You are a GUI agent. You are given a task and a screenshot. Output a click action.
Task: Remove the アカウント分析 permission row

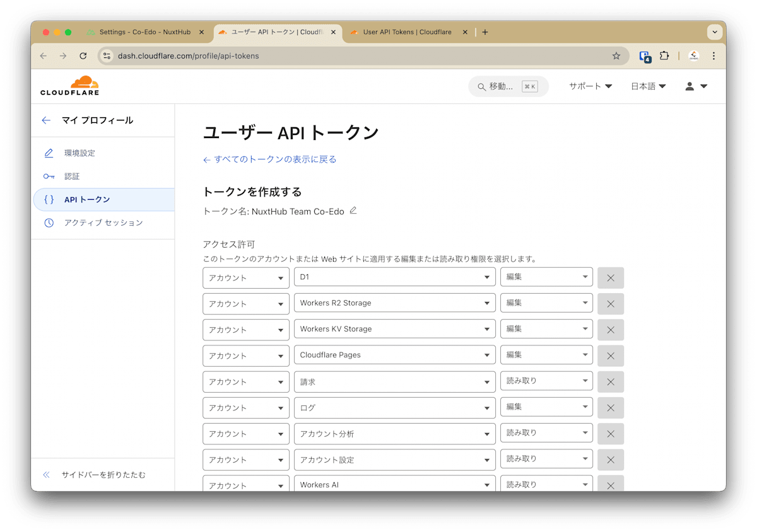click(611, 434)
